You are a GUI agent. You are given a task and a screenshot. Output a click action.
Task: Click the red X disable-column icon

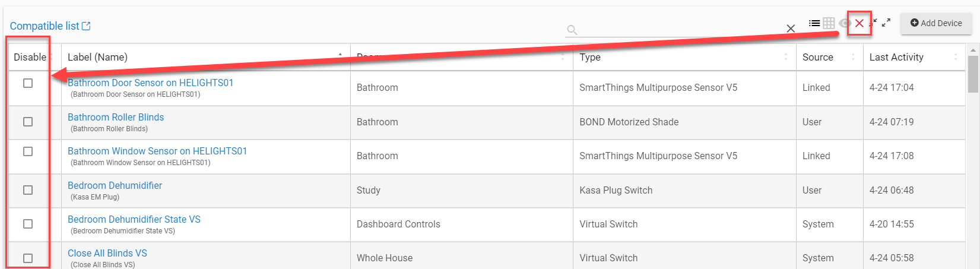pos(860,23)
